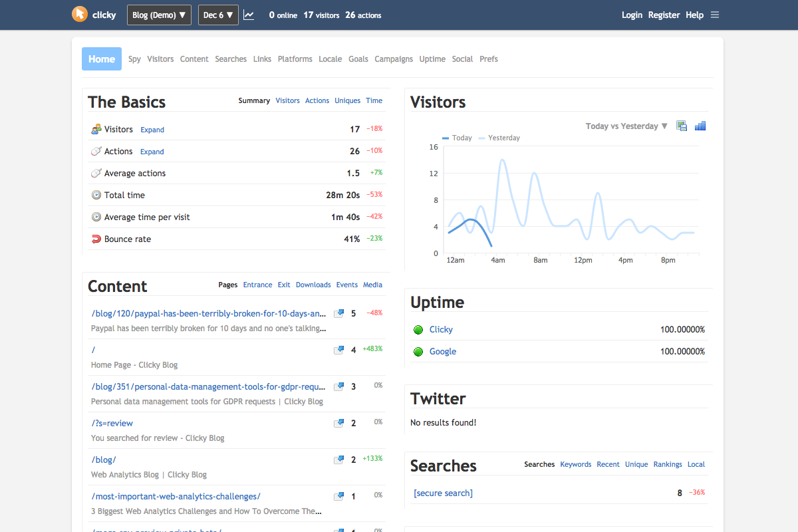Viewport: 798px width, 532px height.
Task: Click the detail graph icon beside the homepage row
Action: [338, 350]
